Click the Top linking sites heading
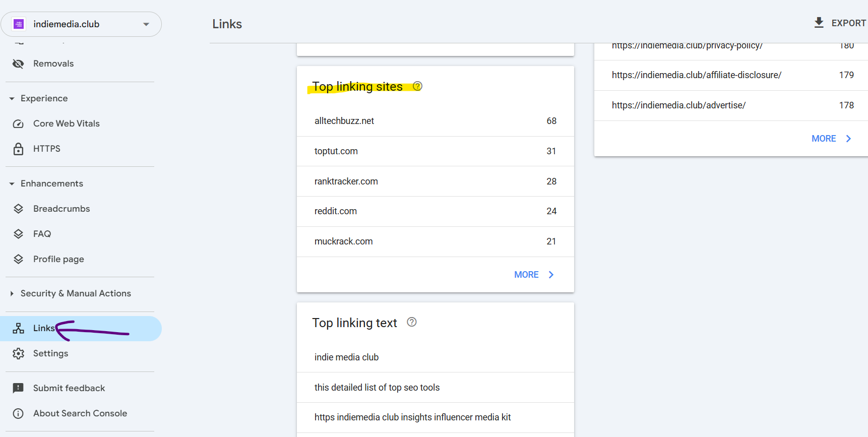Screen dimensions: 868x437 click(357, 87)
